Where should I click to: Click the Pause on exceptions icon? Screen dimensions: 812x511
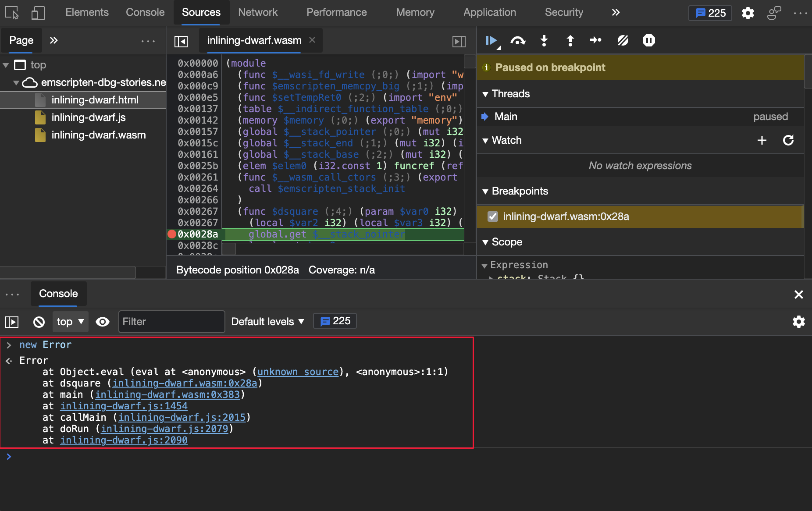(x=648, y=40)
